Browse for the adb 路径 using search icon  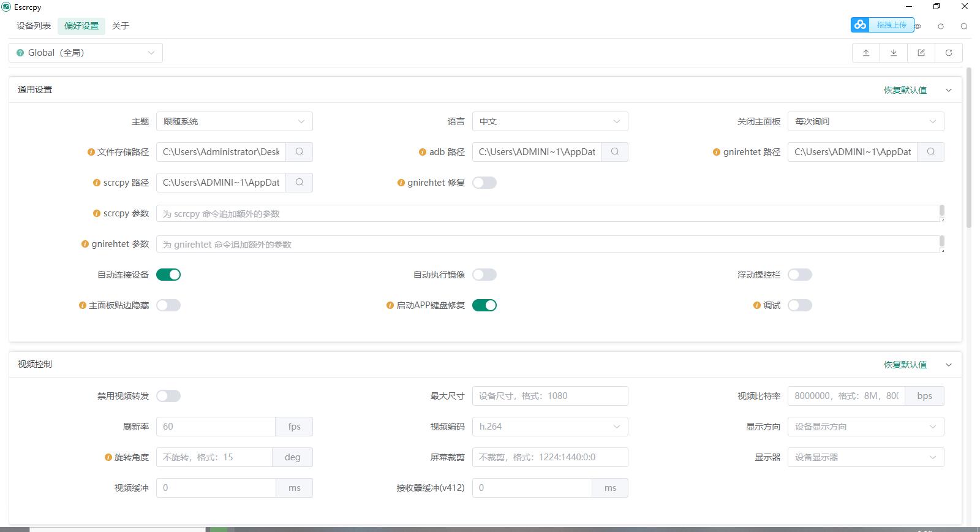point(614,152)
